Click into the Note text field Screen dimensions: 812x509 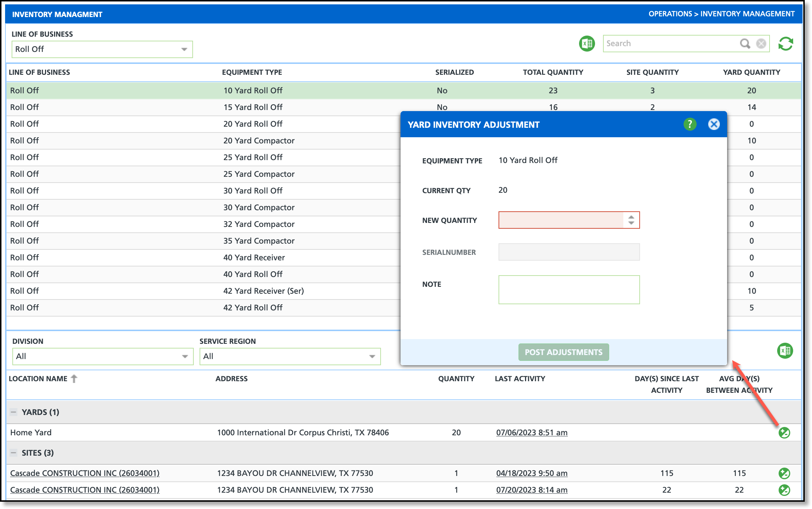click(x=569, y=290)
